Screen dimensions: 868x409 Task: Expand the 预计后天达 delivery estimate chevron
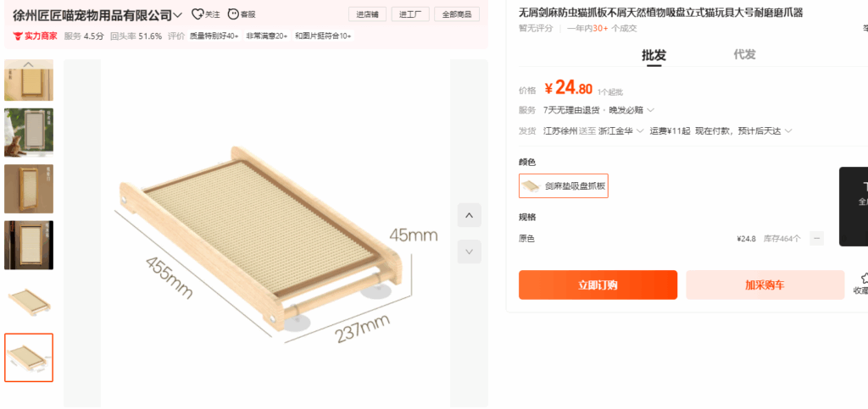click(788, 131)
